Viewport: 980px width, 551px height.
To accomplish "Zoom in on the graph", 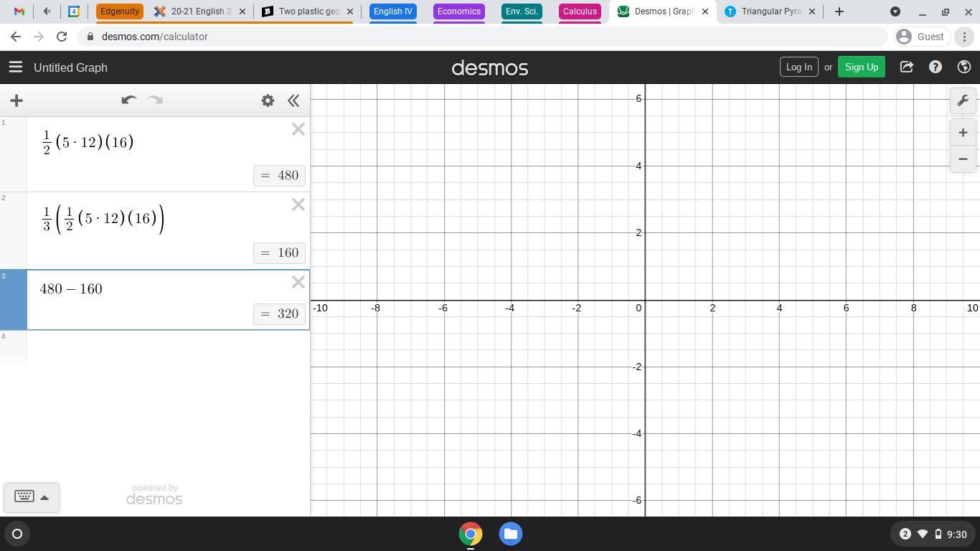I will 963,133.
